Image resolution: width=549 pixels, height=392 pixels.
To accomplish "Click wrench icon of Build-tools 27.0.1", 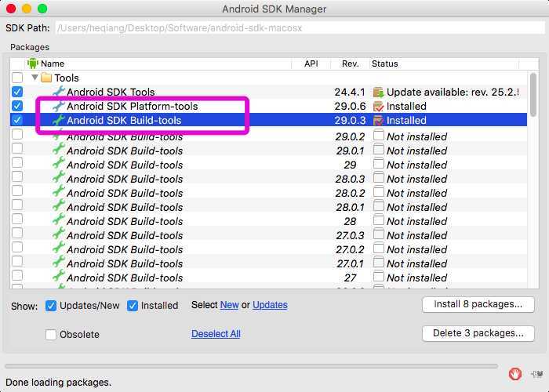I will pos(59,263).
